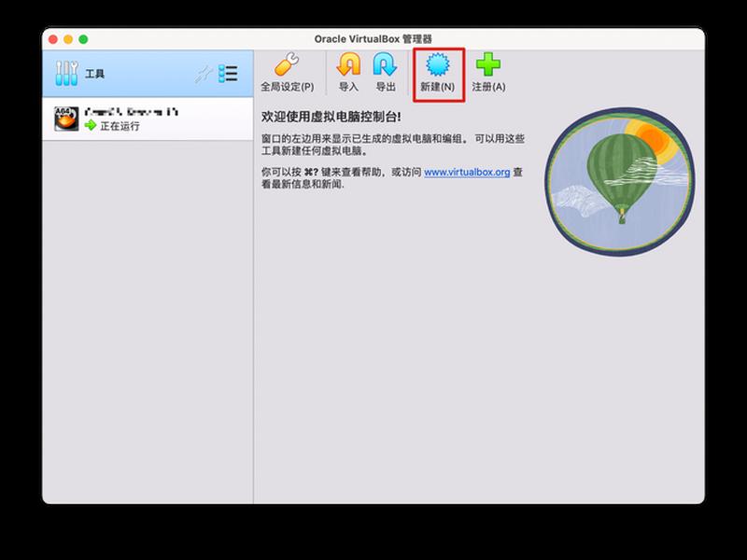Select the running virtual machine entry
Image resolution: width=747 pixels, height=560 pixels.
pyautogui.click(x=148, y=119)
